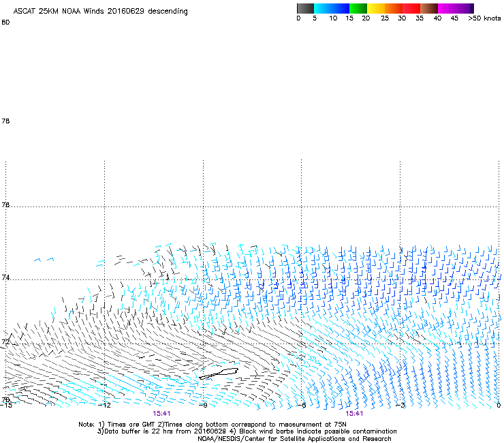Click the -15 longitude axis label
Image resolution: width=504 pixels, height=443 pixels.
coord(6,405)
